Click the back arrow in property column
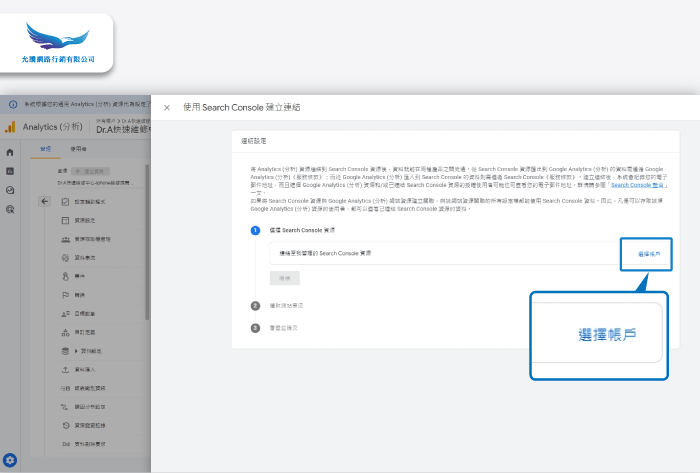Viewport: 700px width, 473px height. pos(44,201)
